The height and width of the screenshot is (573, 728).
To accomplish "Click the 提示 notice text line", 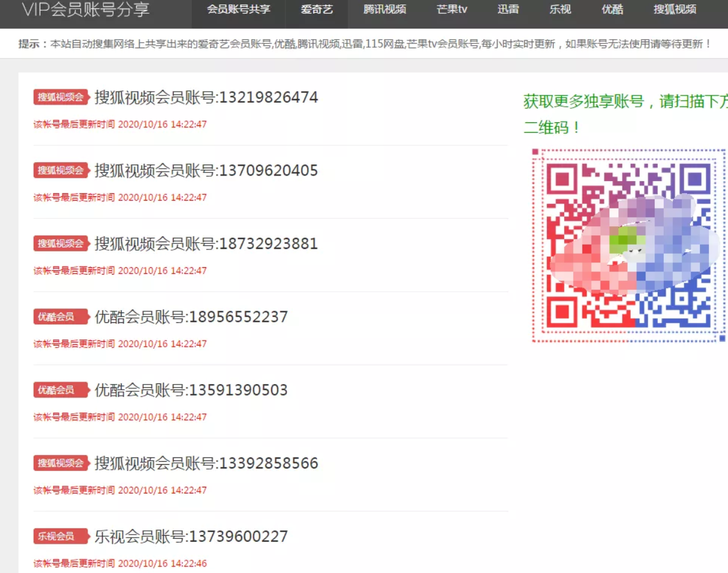I will click(x=364, y=43).
